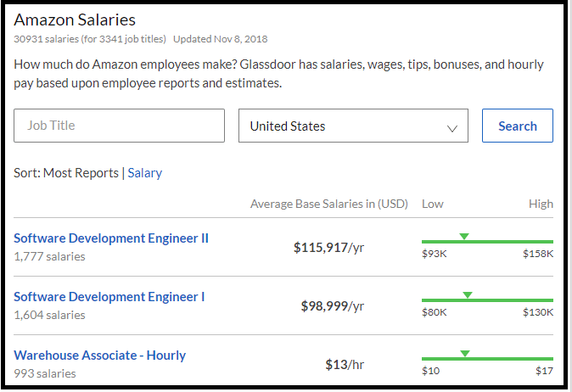Click the $13/hr salary range marker
The height and width of the screenshot is (392, 572).
tap(464, 353)
